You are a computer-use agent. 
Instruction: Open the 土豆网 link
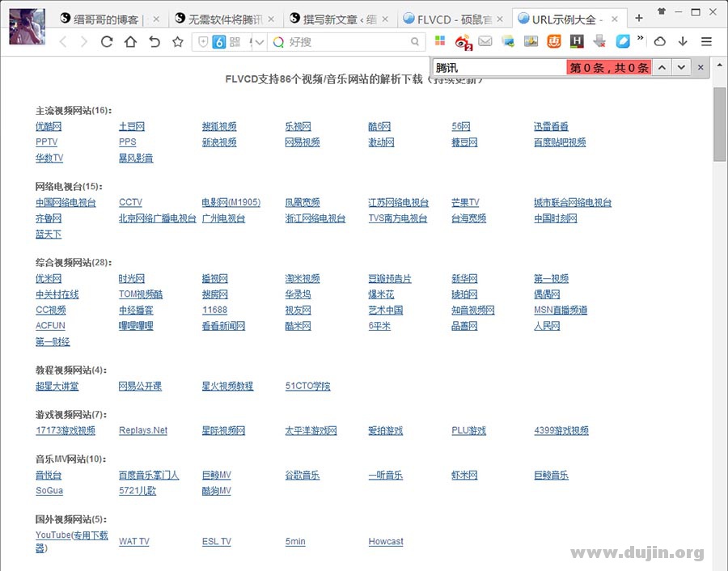click(132, 126)
